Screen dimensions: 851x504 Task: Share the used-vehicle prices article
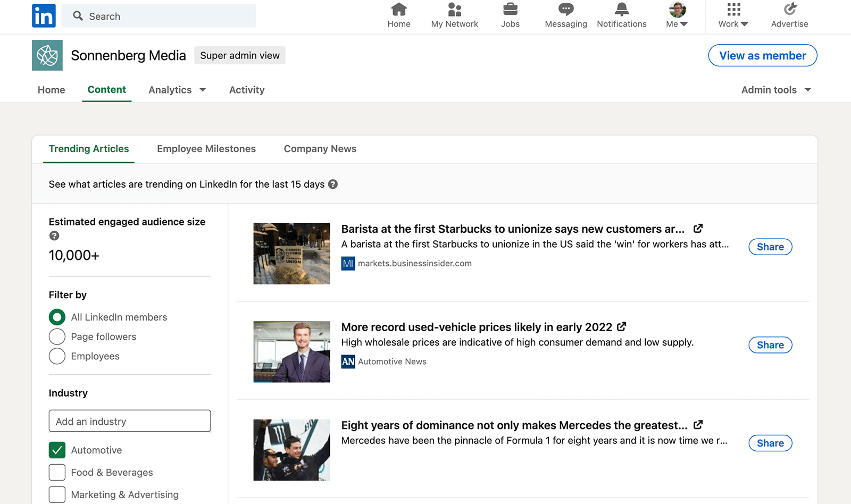click(x=770, y=345)
